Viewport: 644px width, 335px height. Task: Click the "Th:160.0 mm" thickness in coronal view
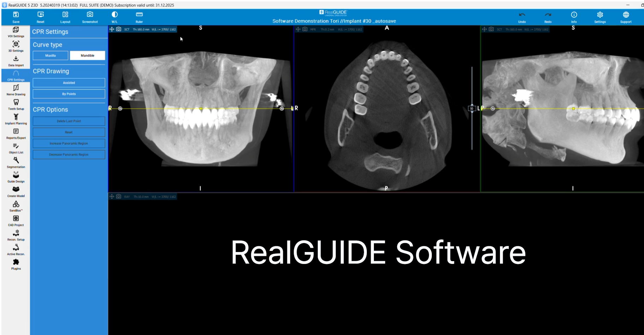[141, 29]
